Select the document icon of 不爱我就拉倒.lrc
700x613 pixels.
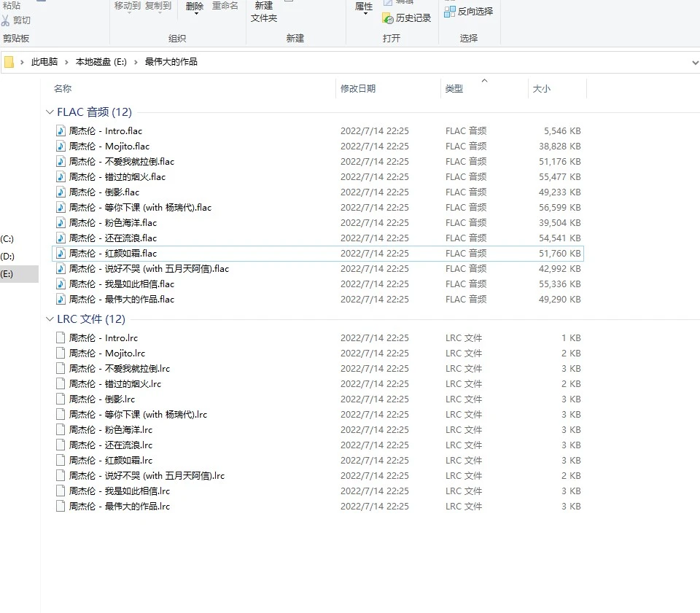point(61,368)
